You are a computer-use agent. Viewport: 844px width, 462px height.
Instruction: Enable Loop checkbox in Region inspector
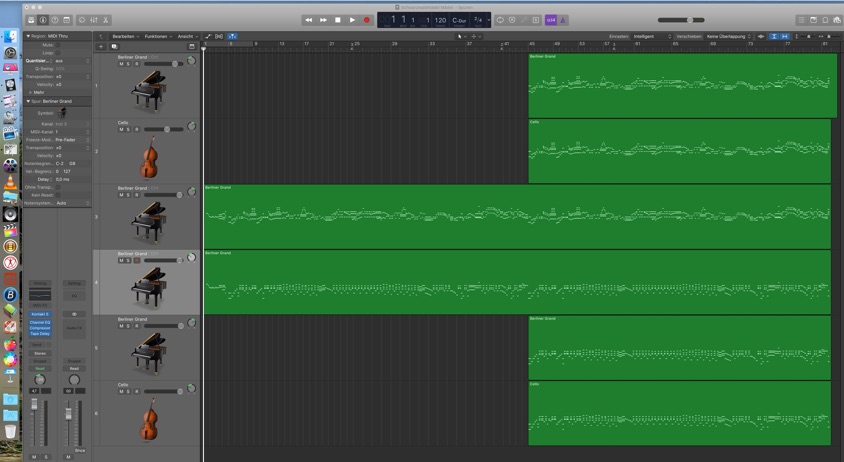point(58,52)
